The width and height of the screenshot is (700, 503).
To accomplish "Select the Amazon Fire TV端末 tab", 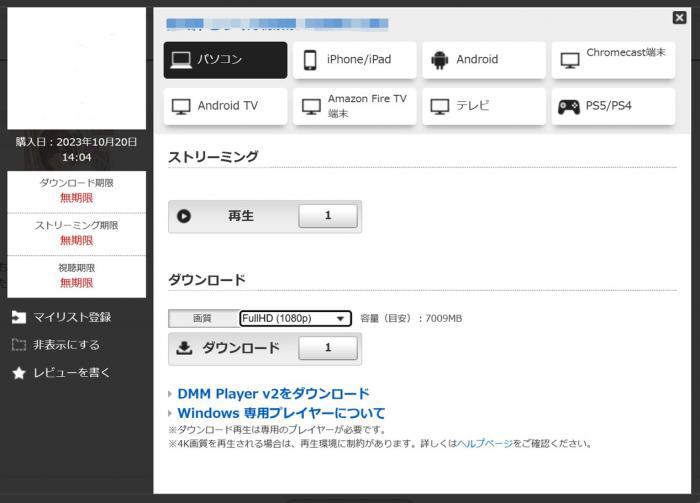I will (x=355, y=106).
